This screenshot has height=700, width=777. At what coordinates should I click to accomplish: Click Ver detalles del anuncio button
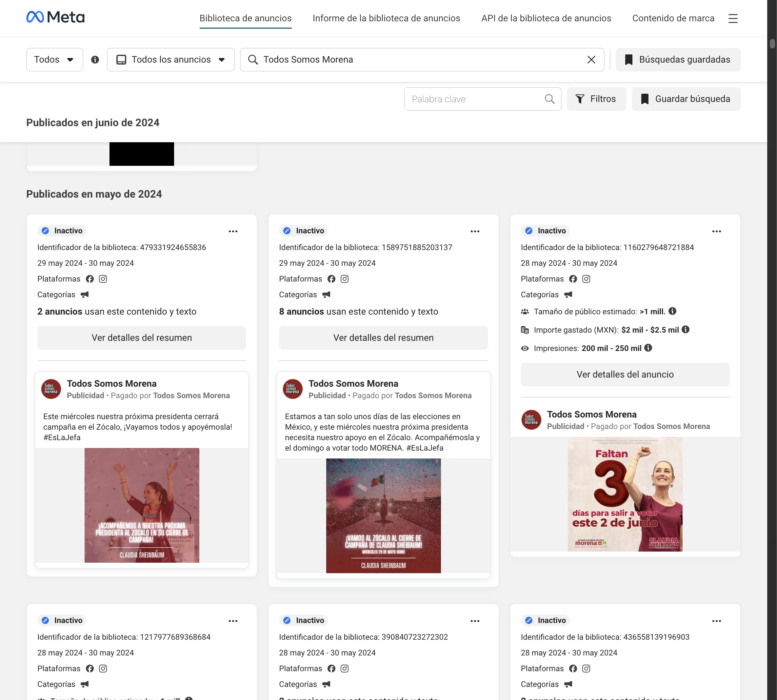(x=625, y=375)
